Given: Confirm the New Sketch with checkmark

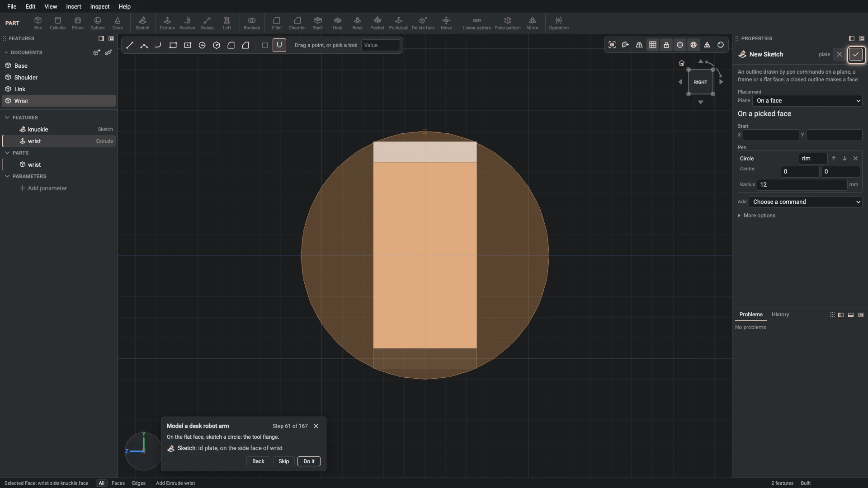Looking at the screenshot, I should pos(856,54).
